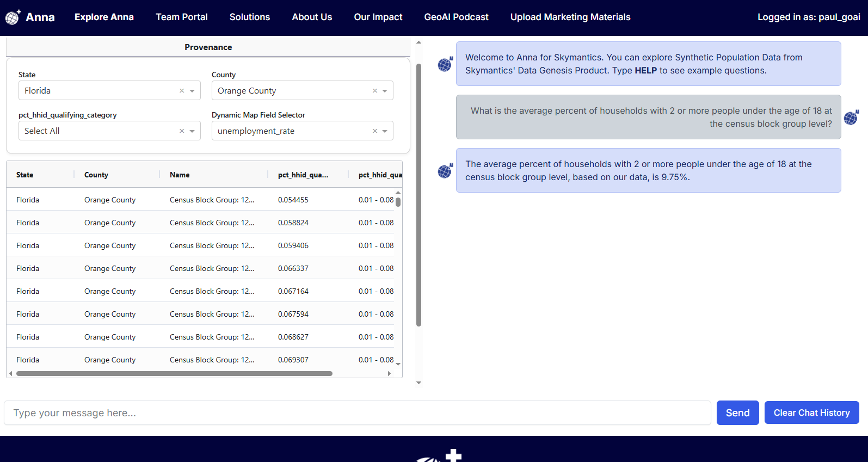
Task: Go to the GeoAI Podcast page
Action: click(456, 17)
